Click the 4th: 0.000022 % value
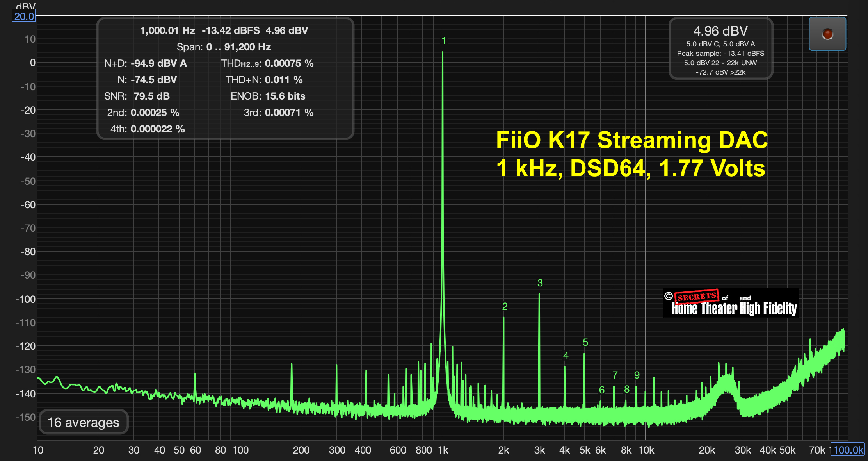This screenshot has height=461, width=868. pyautogui.click(x=158, y=129)
